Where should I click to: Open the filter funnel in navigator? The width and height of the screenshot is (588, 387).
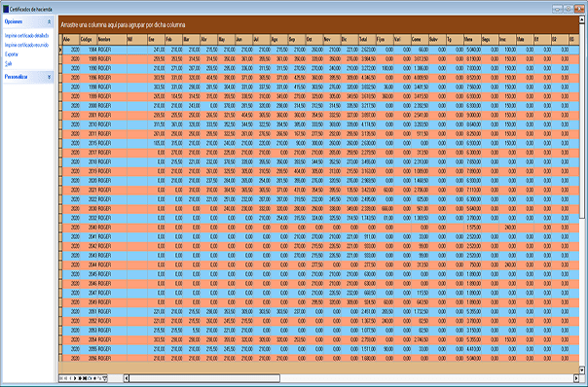(104, 378)
